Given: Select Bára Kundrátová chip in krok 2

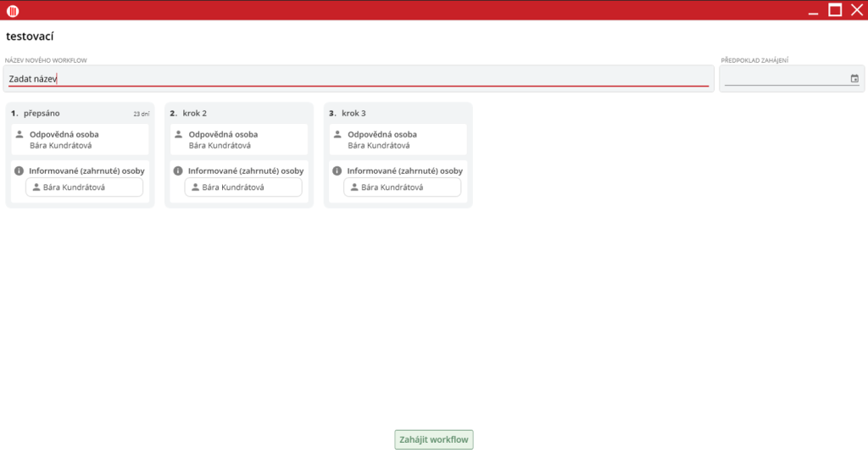Looking at the screenshot, I should (243, 187).
